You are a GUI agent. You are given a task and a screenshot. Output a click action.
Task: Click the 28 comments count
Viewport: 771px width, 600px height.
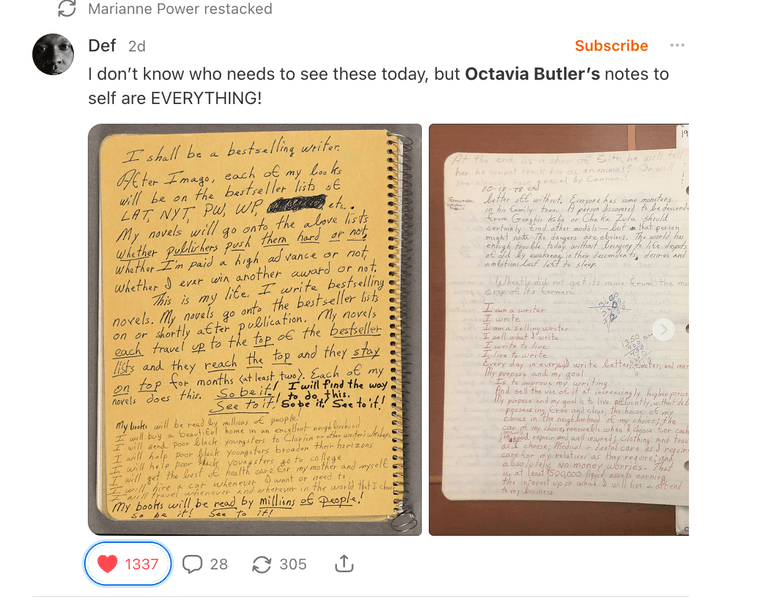pos(219,564)
